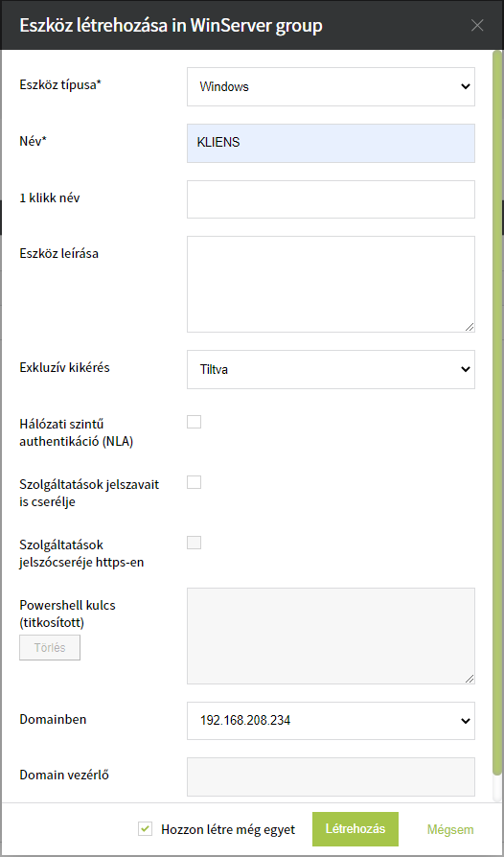Open the Eszköz típusa dropdown
The width and height of the screenshot is (504, 857).
[x=331, y=86]
